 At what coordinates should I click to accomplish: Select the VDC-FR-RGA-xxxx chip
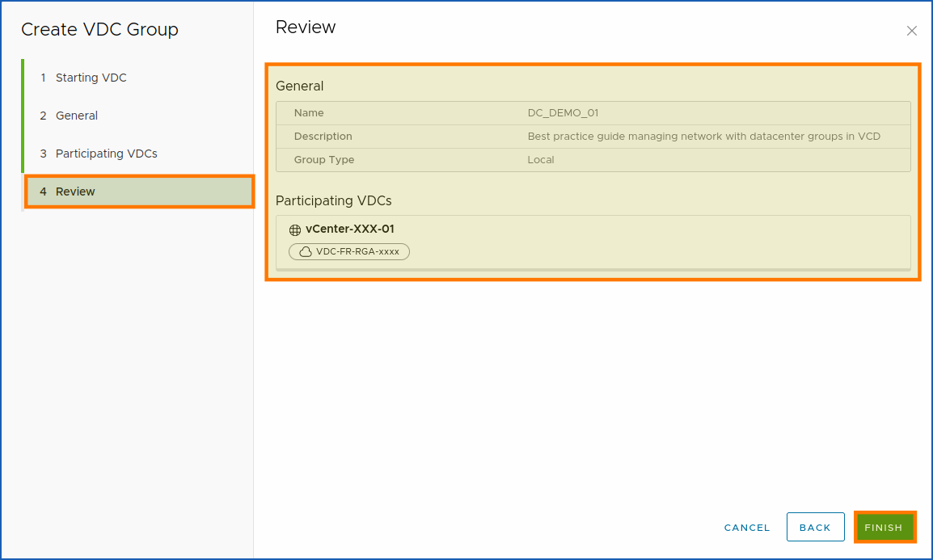[348, 251]
